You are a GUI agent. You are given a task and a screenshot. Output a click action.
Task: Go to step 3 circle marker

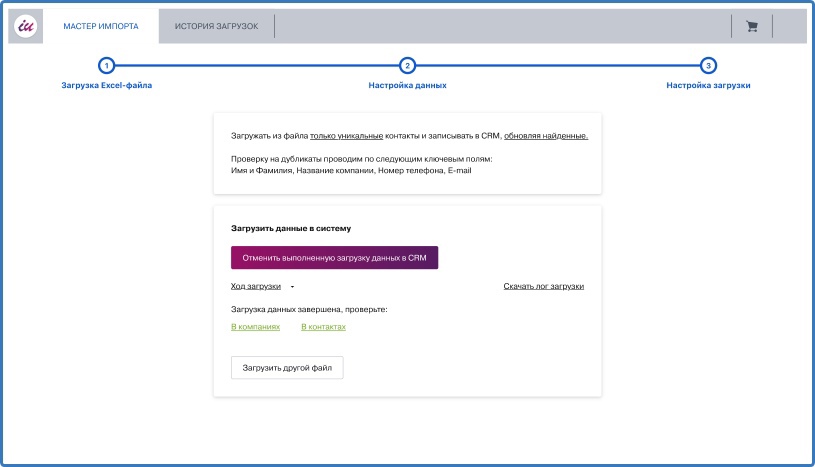click(x=708, y=66)
